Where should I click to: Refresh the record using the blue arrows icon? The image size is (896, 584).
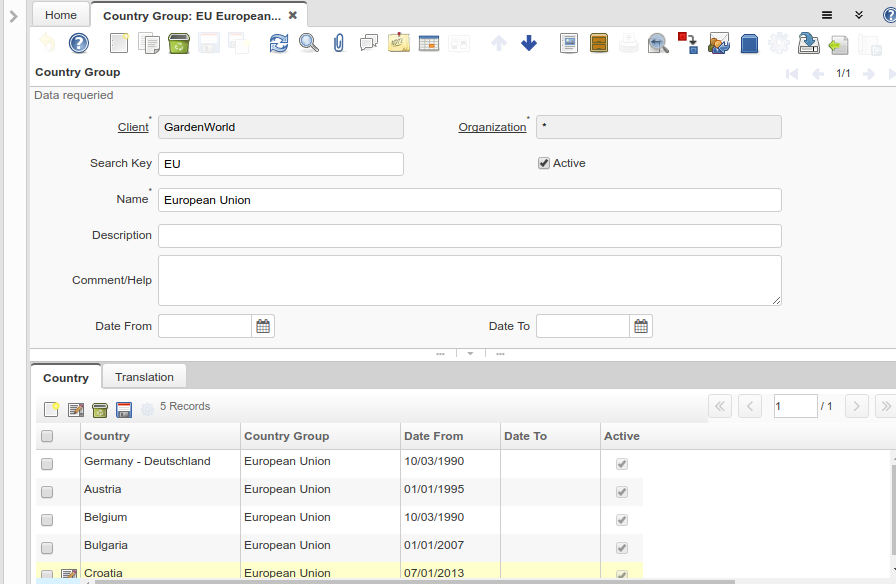click(279, 43)
